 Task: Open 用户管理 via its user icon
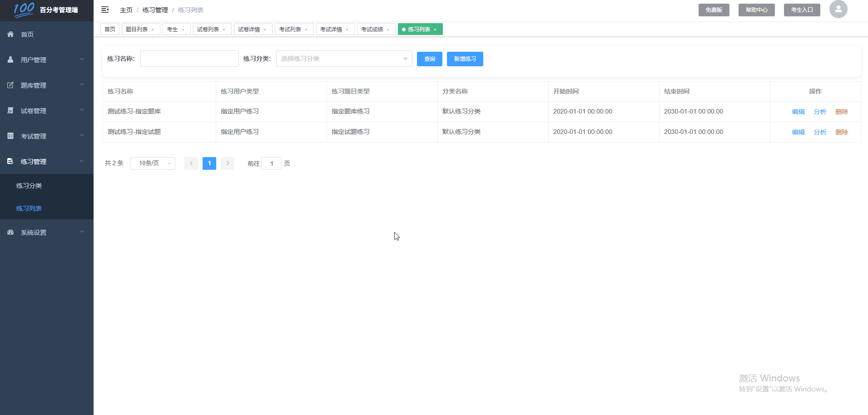coord(10,59)
